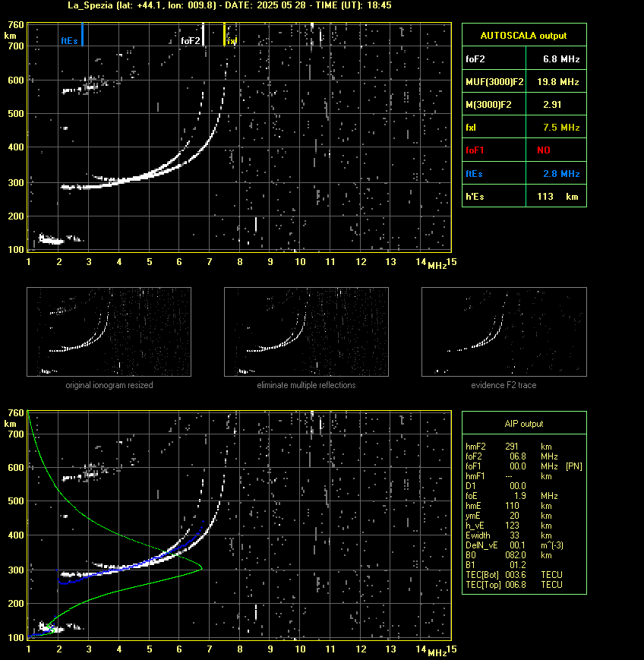Click the white foF2 marker line in top ionogram
The width and height of the screenshot is (644, 660).
click(x=203, y=34)
